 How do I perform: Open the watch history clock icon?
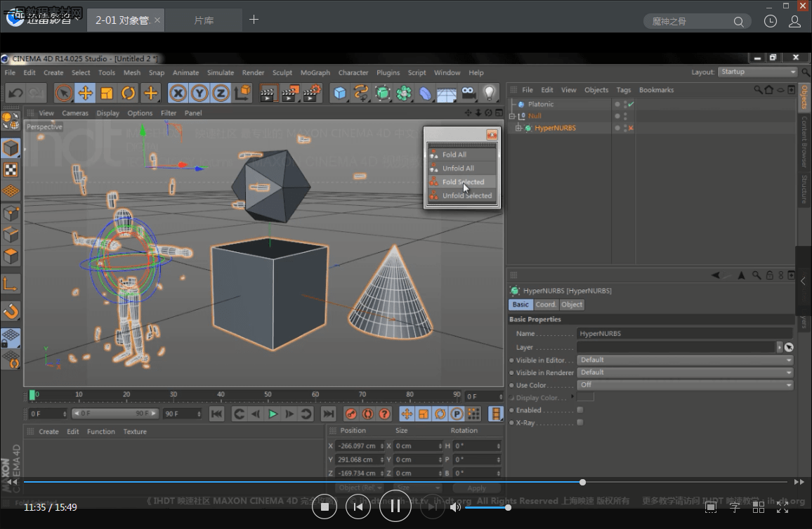(771, 21)
